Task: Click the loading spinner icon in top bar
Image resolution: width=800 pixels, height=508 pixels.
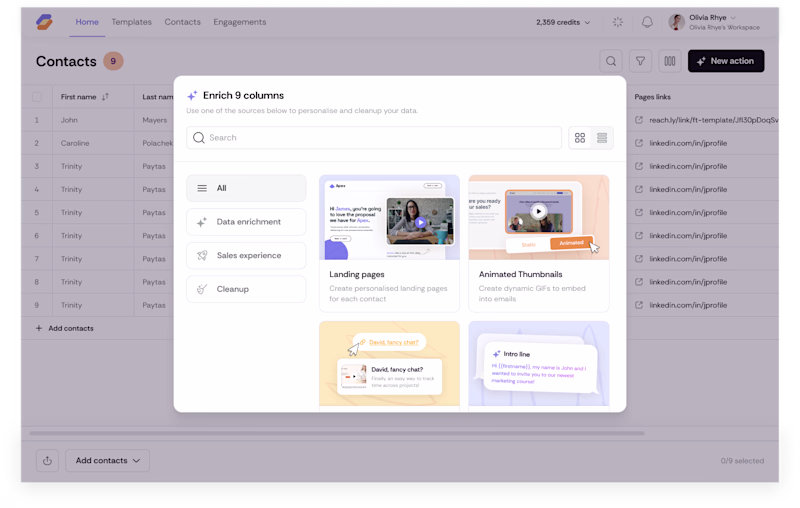Action: 618,22
